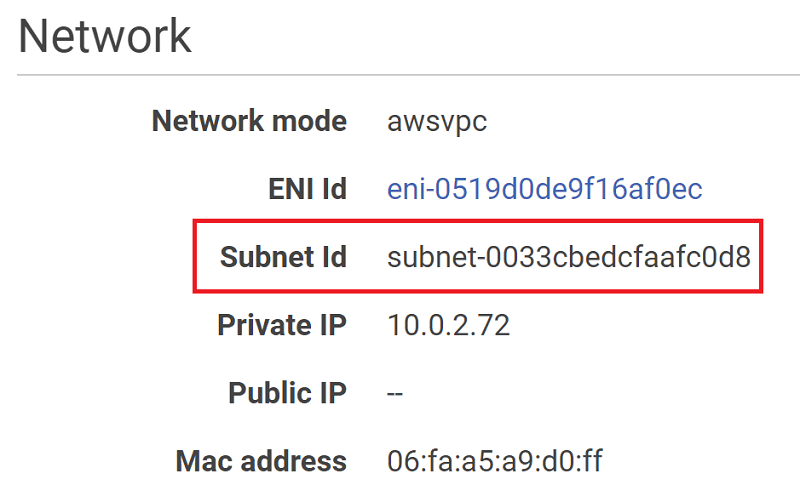Click the Mac address label

(x=261, y=461)
